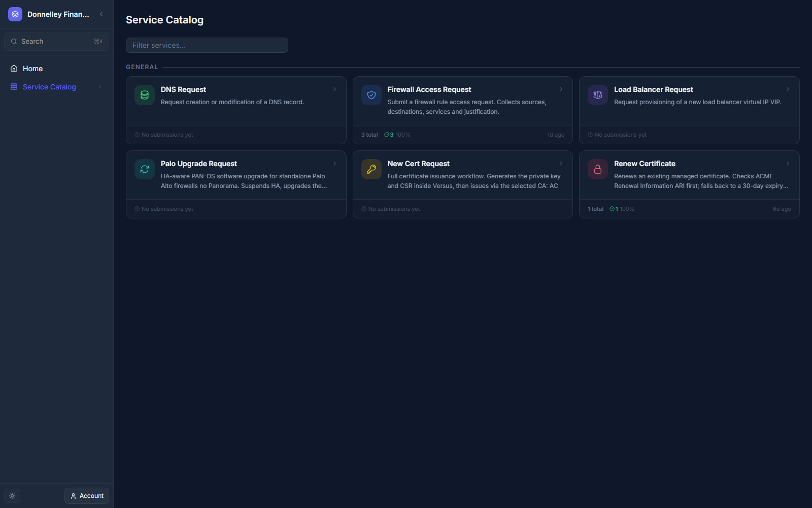Open New Cert Request via its chevron
The width and height of the screenshot is (812, 508).
click(x=561, y=164)
